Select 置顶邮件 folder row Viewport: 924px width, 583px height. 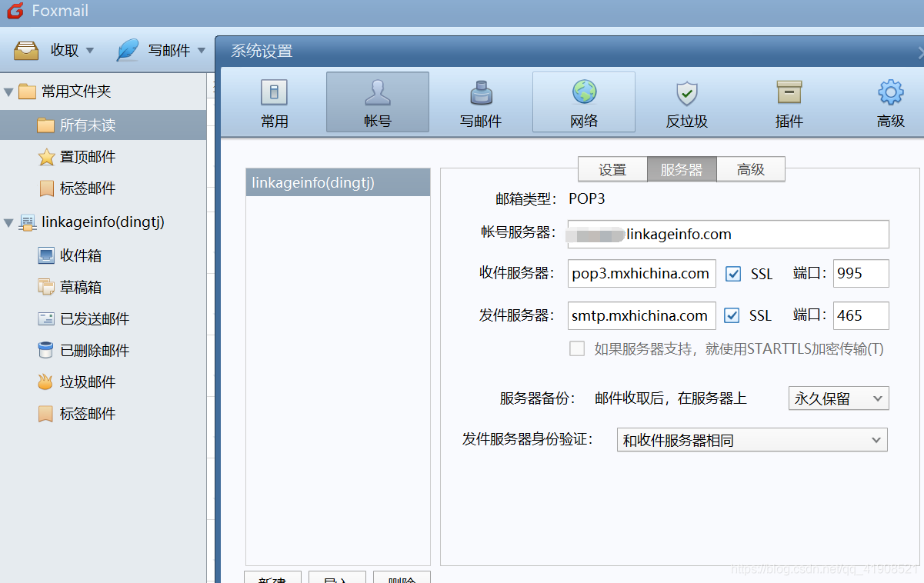[x=103, y=157]
